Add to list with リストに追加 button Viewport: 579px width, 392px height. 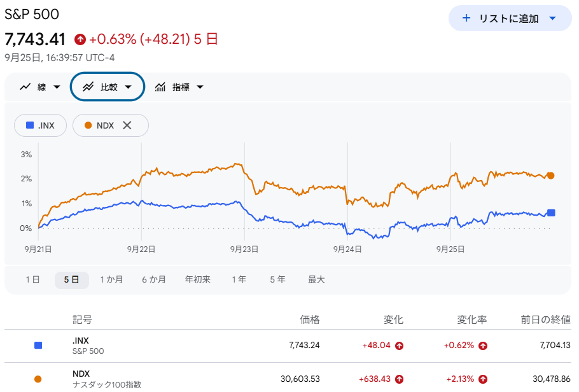[510, 18]
